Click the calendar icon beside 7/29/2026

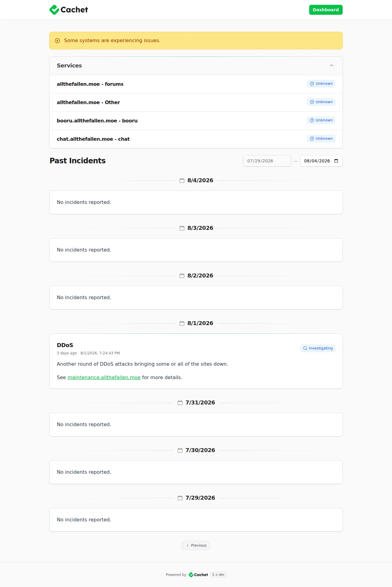point(180,498)
